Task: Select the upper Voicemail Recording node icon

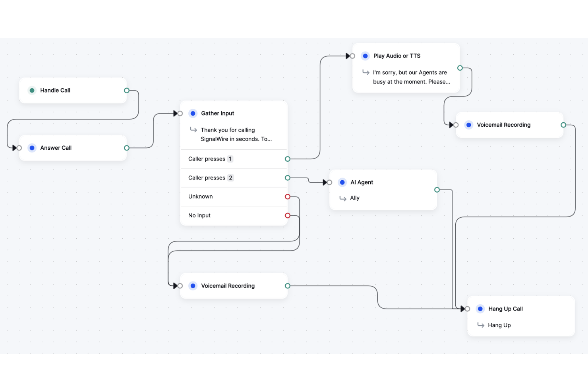Action: (x=469, y=125)
